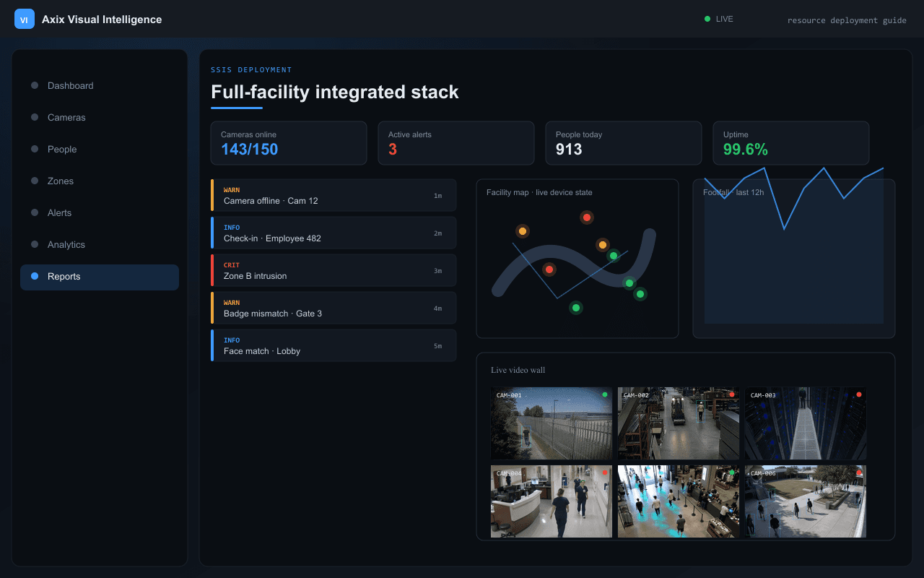The width and height of the screenshot is (924, 578).
Task: View the Uptime 99.6% card
Action: (x=791, y=143)
